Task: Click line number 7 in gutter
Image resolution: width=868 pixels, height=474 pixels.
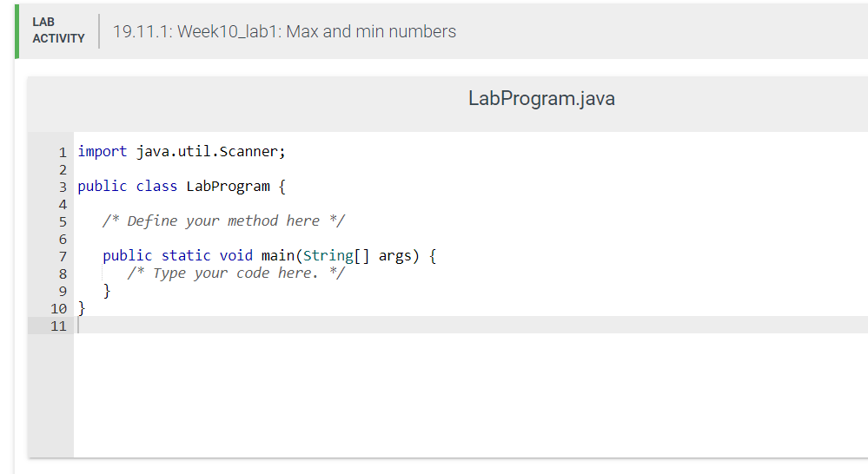Action: coord(63,257)
